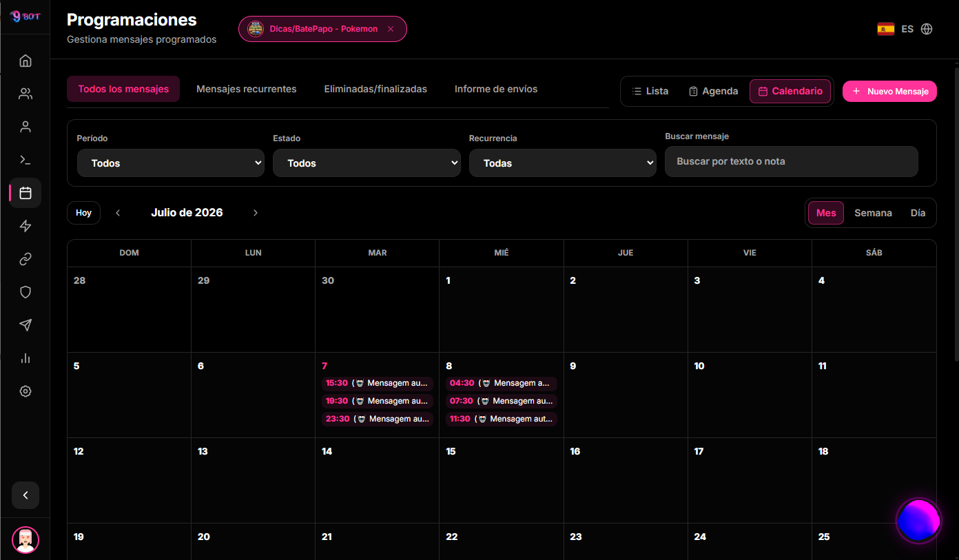Open the 15:30 scheduled message
Viewport: 959px width, 560px height.
click(377, 383)
